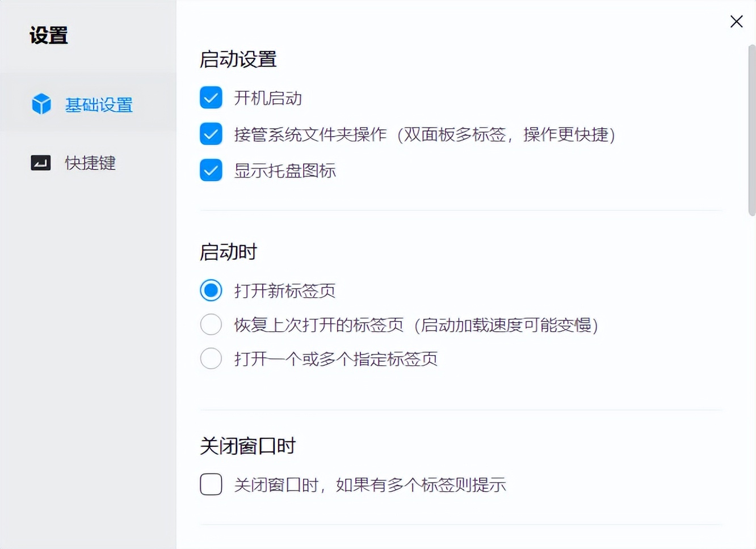
Task: Toggle off 显示托盘图标
Action: point(211,170)
